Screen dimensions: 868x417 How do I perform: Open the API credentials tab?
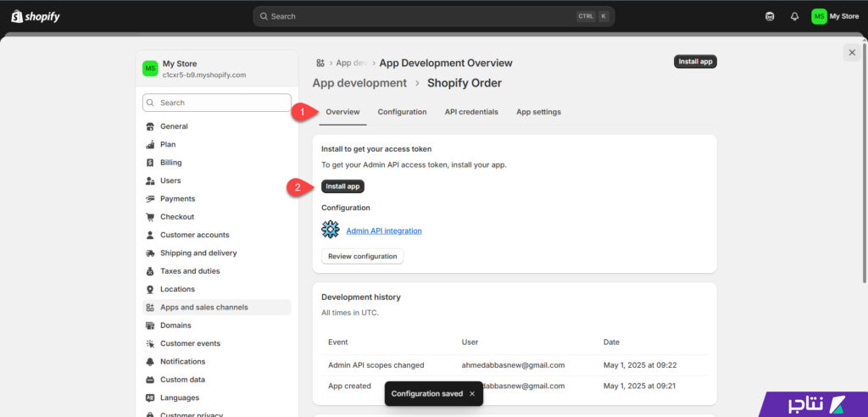(471, 112)
